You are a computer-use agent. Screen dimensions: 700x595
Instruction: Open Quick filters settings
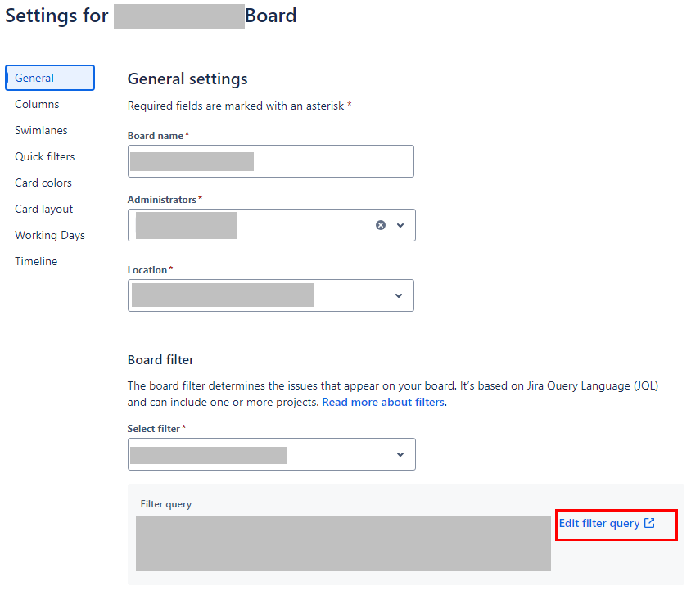(x=45, y=156)
